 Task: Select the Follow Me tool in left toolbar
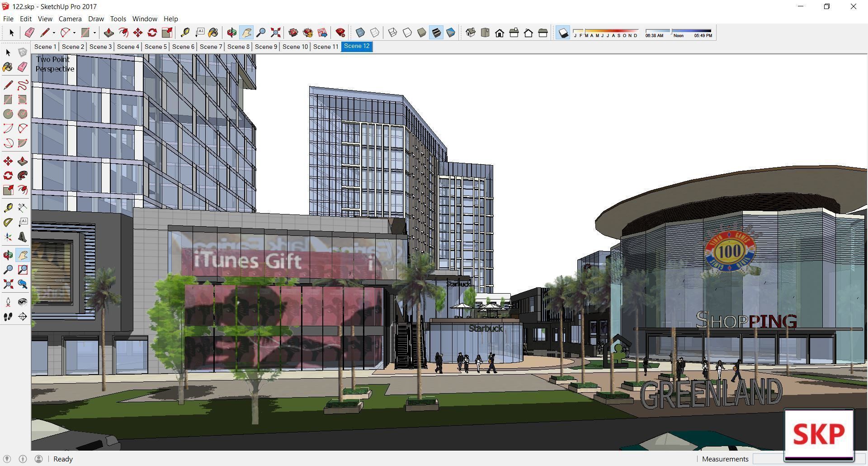tap(23, 176)
